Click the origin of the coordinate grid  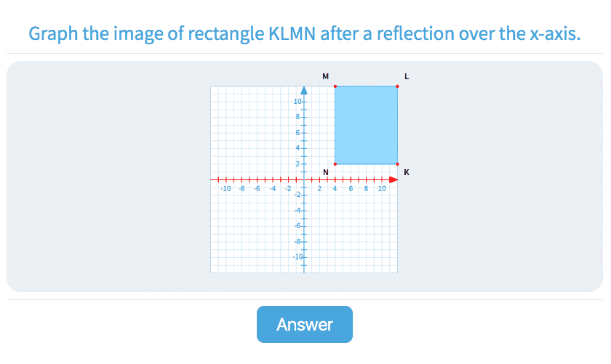pyautogui.click(x=304, y=179)
